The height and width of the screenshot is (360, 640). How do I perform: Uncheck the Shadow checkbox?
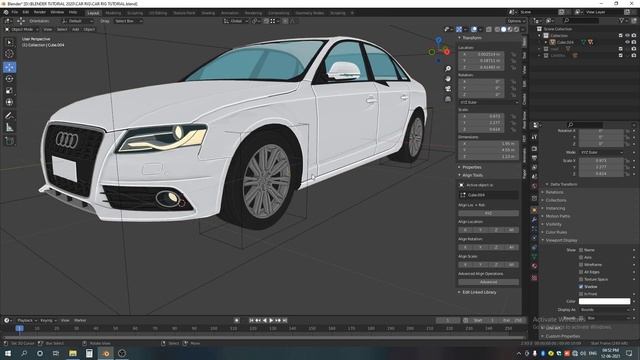581,287
